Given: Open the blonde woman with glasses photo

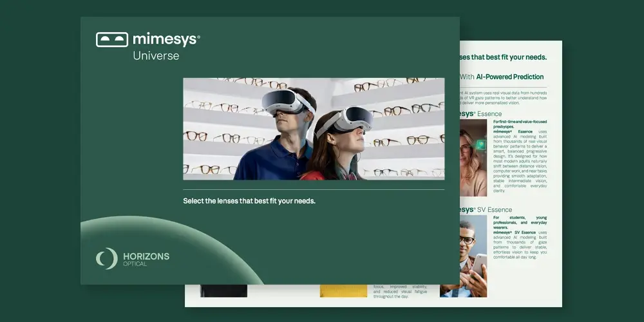Looking at the screenshot, I should click(473, 158).
